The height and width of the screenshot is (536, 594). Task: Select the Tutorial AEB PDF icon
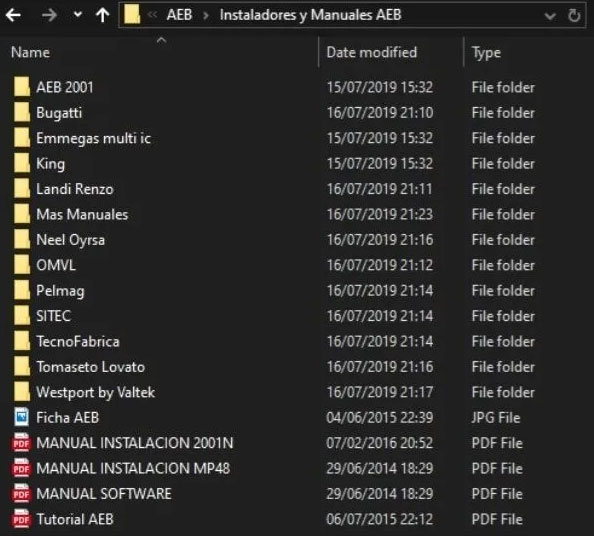coord(21,519)
